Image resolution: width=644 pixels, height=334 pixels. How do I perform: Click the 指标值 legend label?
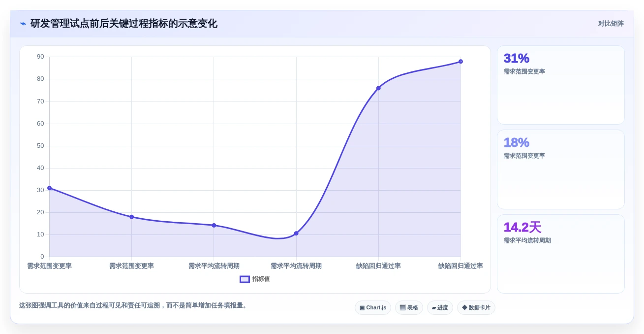click(261, 279)
